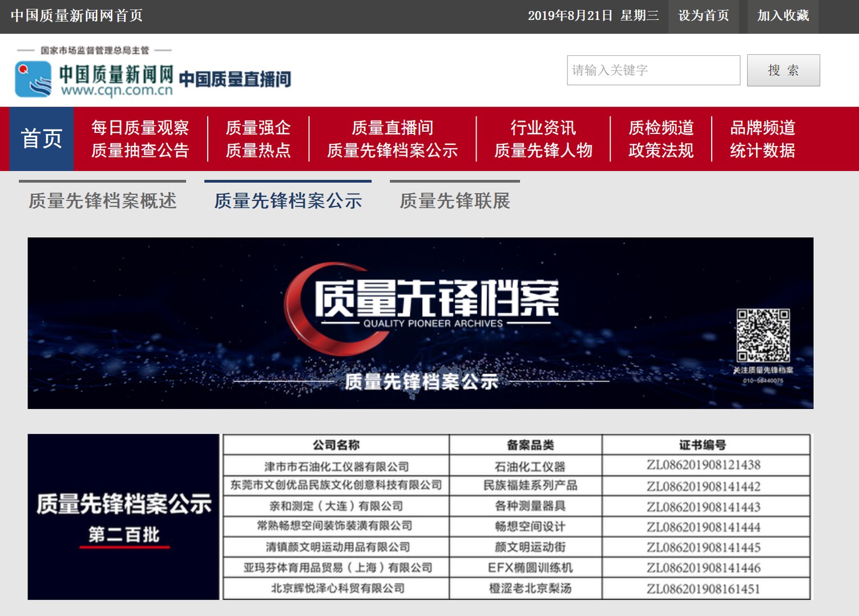Image resolution: width=859 pixels, height=616 pixels.
Task: Select the 质量先锋档案公示 tab
Action: [288, 201]
